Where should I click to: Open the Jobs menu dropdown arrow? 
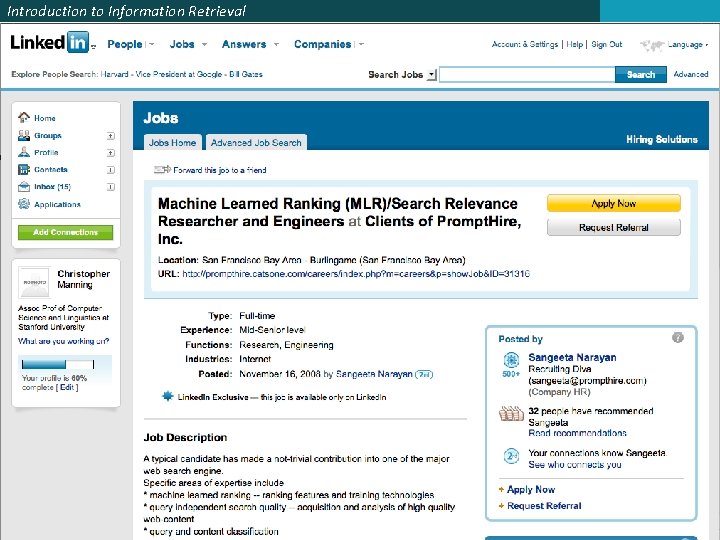[204, 45]
